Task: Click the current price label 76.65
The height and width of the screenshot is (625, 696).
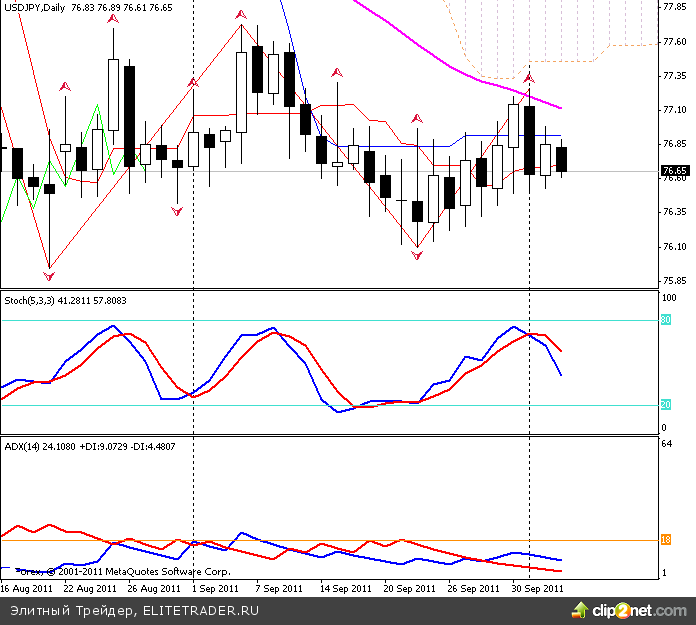Action: tap(675, 171)
